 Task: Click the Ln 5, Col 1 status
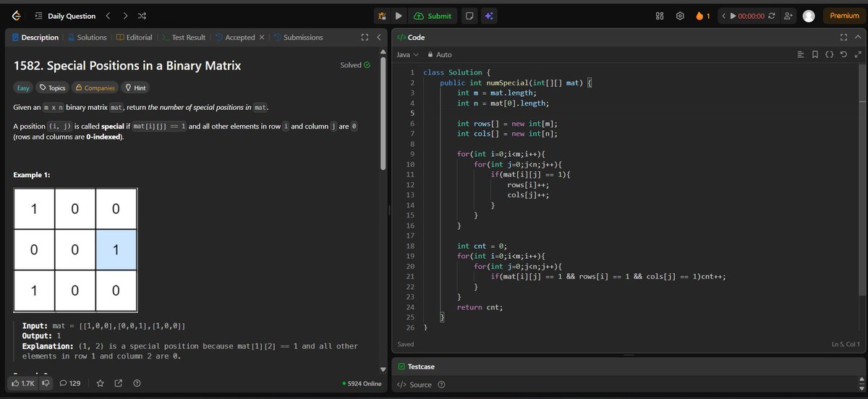[x=846, y=344]
